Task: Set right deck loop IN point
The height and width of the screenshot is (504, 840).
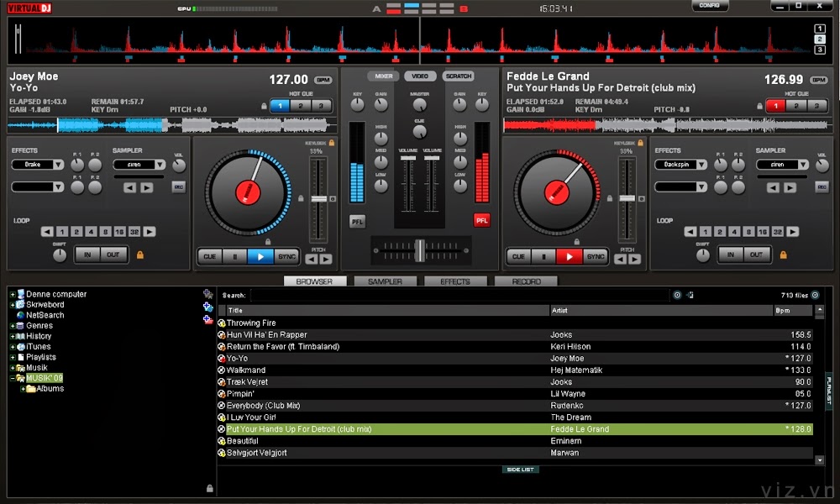Action: pos(730,255)
